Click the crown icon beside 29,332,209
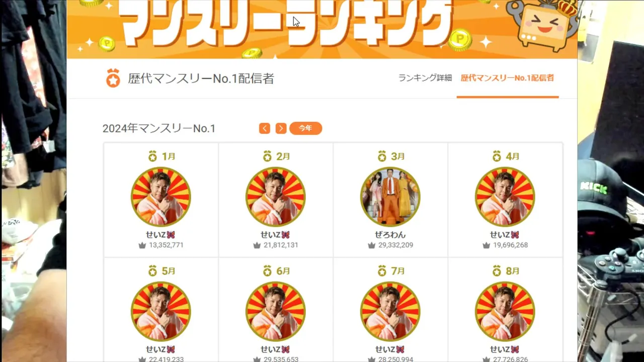This screenshot has height=362, width=644. [372, 245]
